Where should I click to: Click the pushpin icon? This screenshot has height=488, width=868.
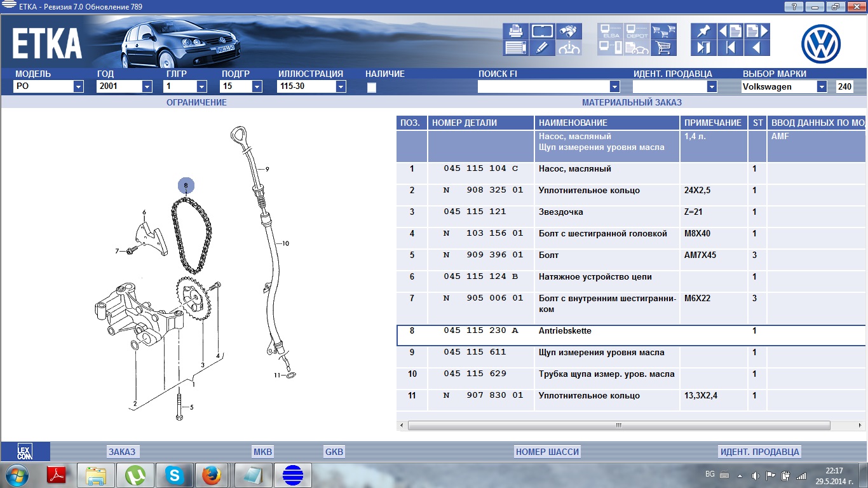click(703, 31)
